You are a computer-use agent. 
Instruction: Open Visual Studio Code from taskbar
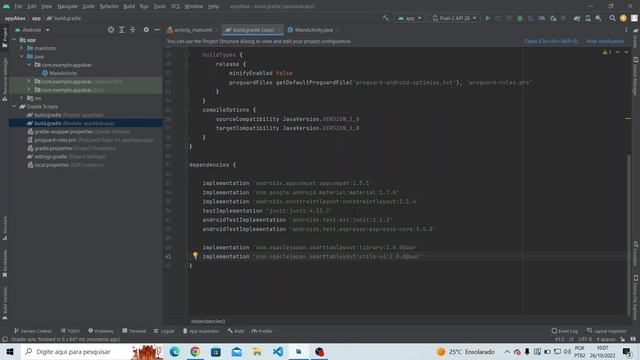tap(278, 351)
